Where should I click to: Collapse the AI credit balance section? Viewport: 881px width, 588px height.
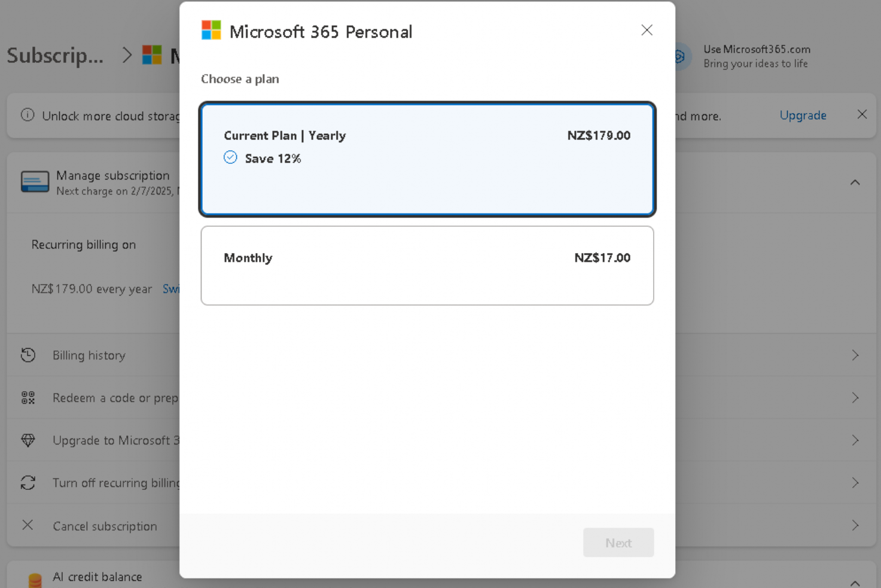click(x=855, y=582)
